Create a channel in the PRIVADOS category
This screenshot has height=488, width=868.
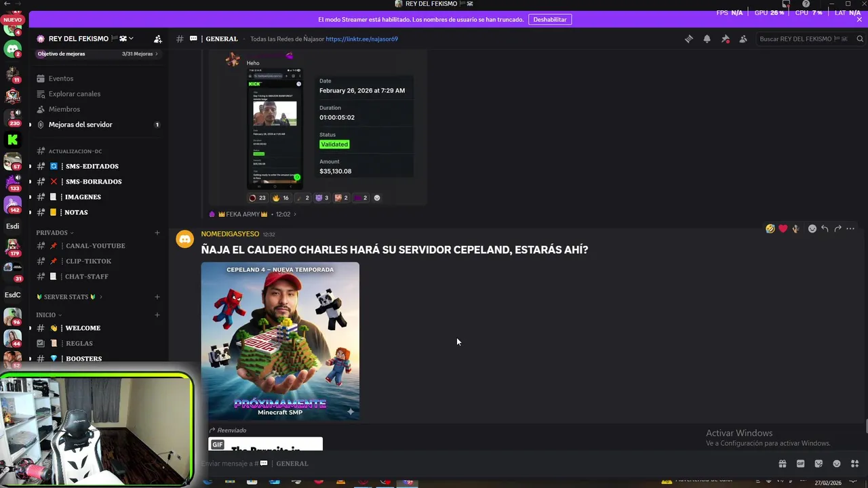point(157,232)
